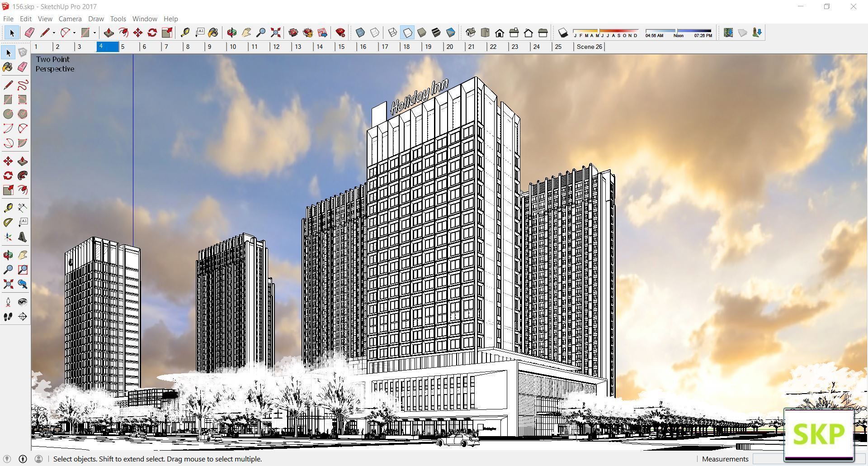The height and width of the screenshot is (466, 868).
Task: Open the File menu
Action: tap(8, 19)
